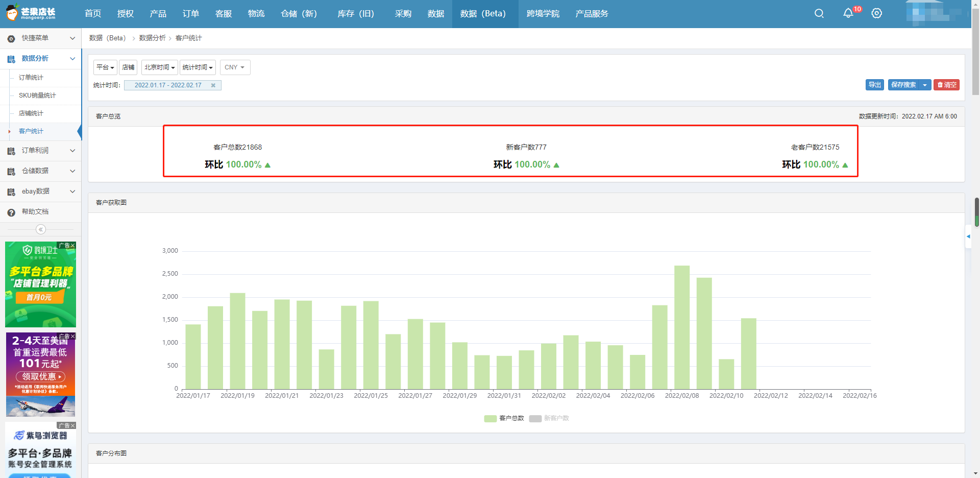Open the 库存（旧）top menu
Screen dimensions: 980x478
pos(356,14)
